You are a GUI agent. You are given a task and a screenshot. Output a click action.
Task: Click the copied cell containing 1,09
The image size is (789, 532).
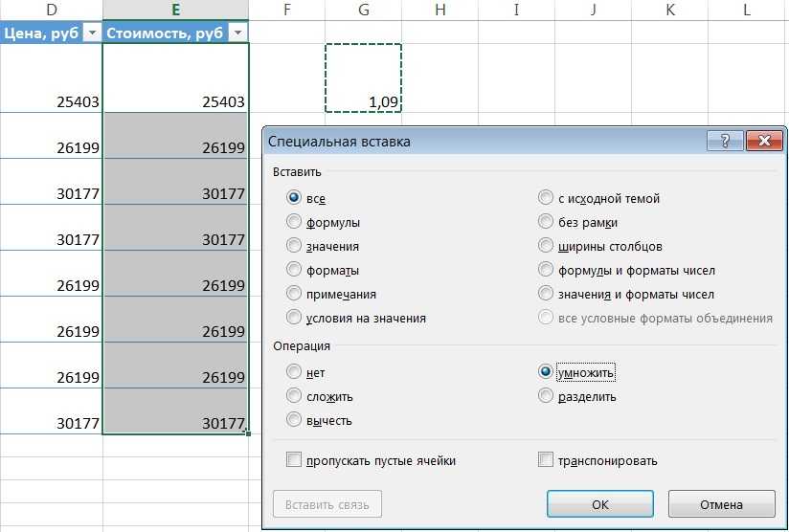(x=363, y=78)
